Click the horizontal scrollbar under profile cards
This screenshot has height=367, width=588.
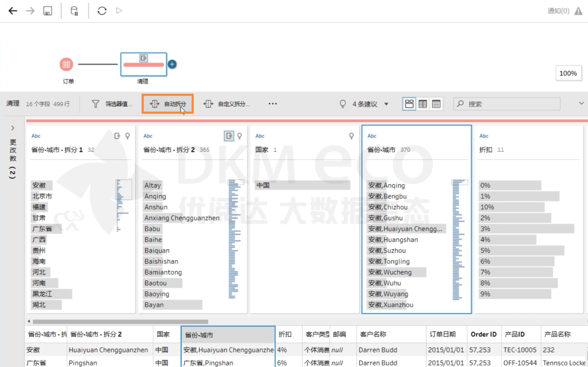pyautogui.click(x=120, y=321)
